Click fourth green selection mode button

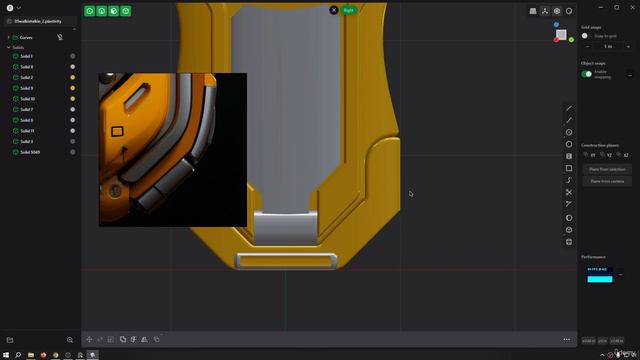click(126, 11)
